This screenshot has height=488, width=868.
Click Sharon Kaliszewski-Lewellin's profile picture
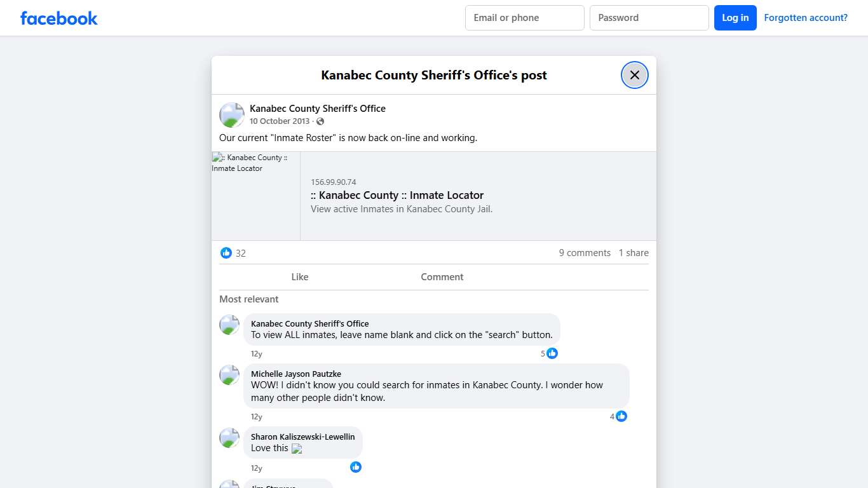(229, 438)
